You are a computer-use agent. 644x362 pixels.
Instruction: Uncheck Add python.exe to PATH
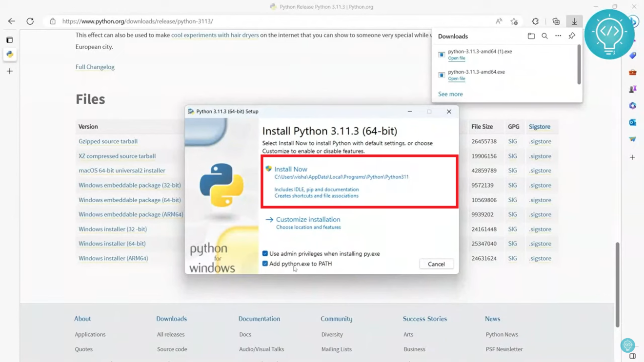(265, 263)
